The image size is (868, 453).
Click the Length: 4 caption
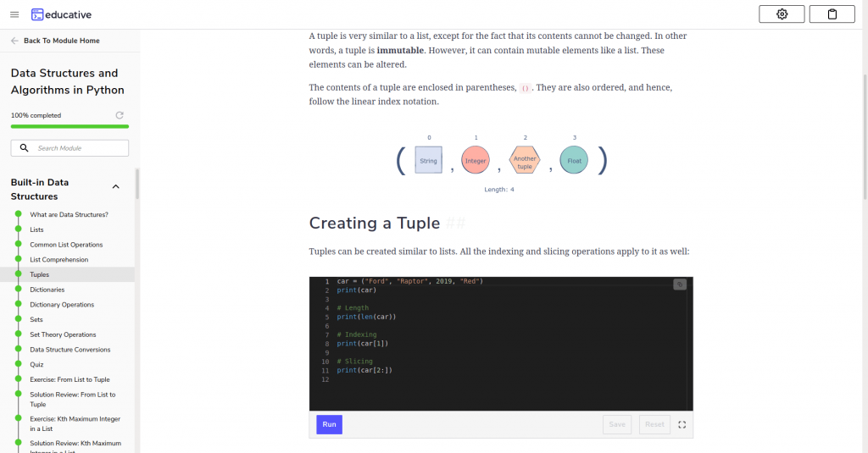click(x=499, y=189)
